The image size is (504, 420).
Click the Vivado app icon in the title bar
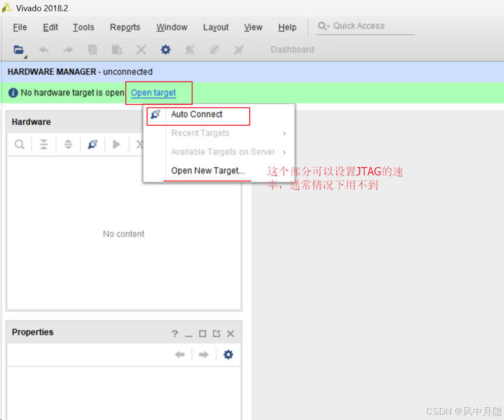(x=7, y=8)
